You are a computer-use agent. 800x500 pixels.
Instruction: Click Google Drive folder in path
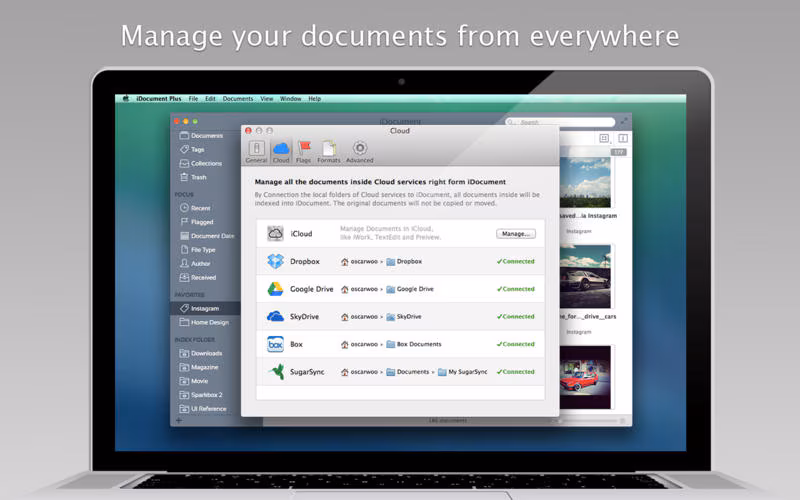(410, 289)
